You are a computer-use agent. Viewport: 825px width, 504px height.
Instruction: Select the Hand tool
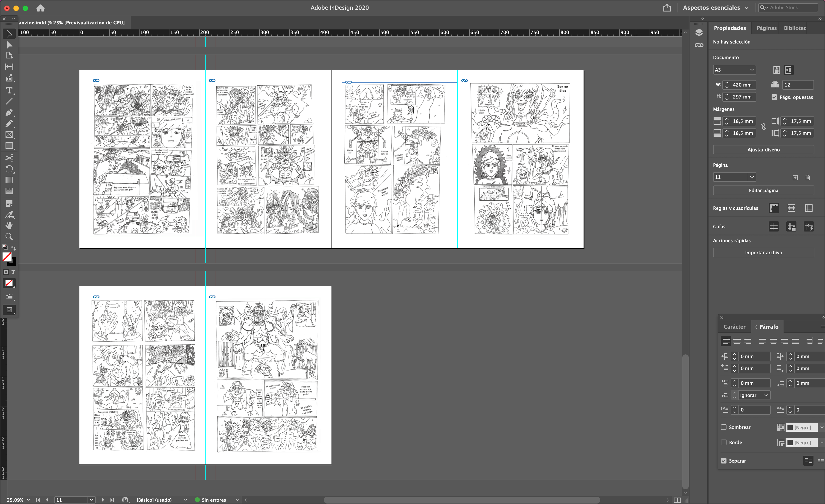9,226
